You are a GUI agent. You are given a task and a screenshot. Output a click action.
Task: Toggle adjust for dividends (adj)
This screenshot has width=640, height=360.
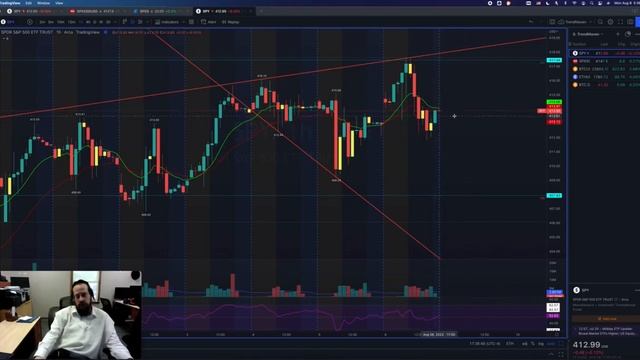524,344
